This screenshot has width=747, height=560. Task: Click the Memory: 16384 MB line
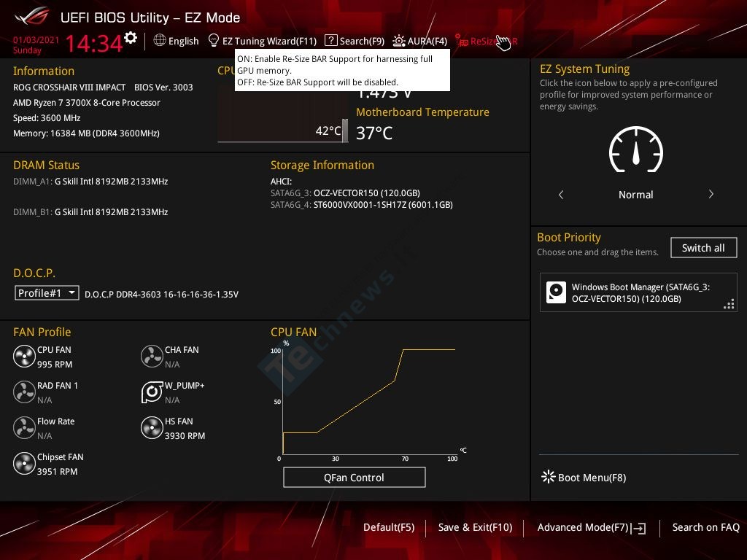coord(86,133)
